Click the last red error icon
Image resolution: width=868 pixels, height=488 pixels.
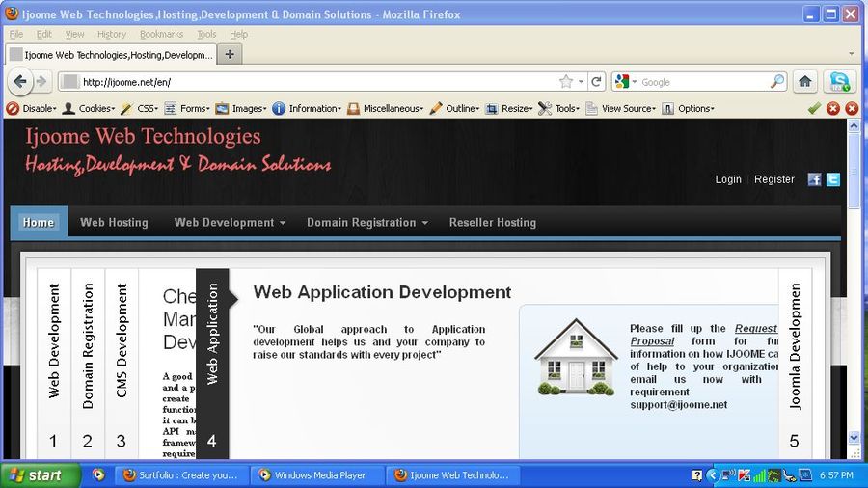852,108
